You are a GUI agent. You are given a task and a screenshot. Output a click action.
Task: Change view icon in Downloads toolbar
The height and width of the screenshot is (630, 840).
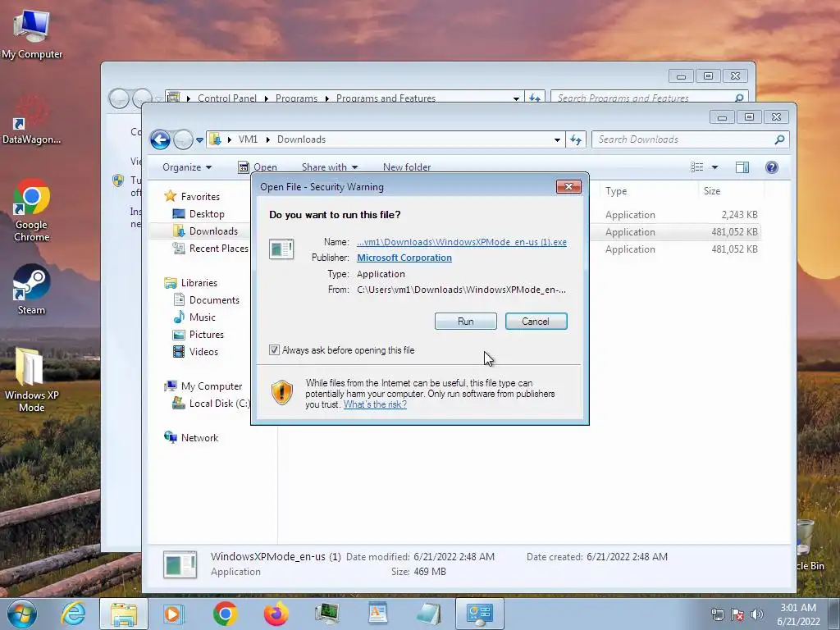click(697, 167)
